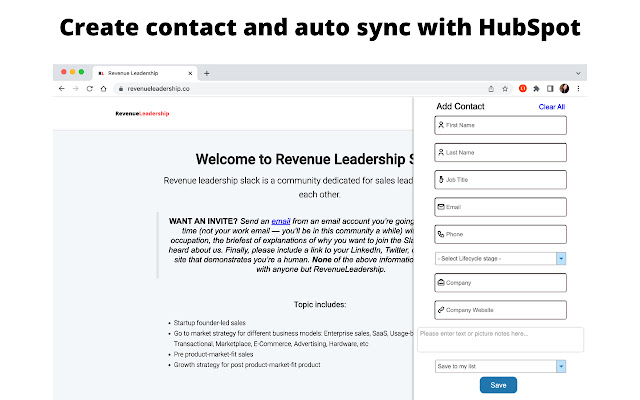Open Select Lifecycle stage dropdown
Image resolution: width=640 pixels, height=400 pixels.
(x=500, y=258)
